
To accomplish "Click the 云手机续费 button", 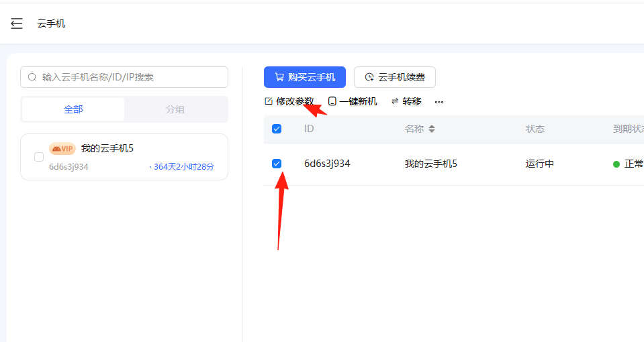I will click(x=395, y=77).
